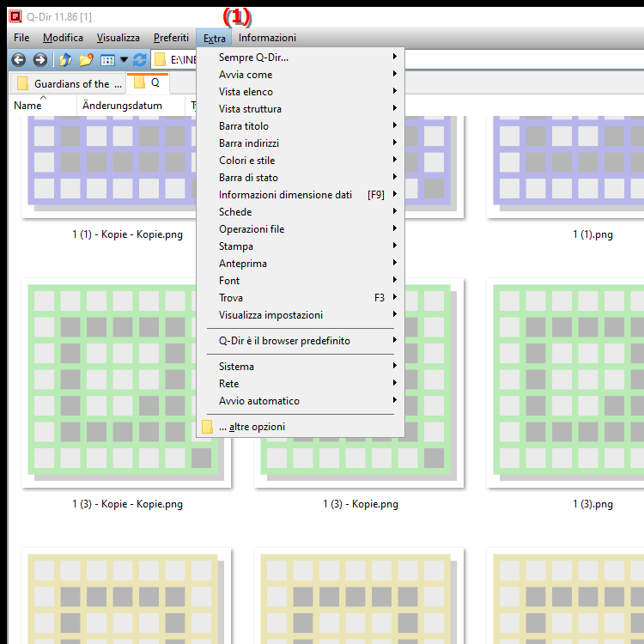Select the Q folder tab

(x=148, y=83)
